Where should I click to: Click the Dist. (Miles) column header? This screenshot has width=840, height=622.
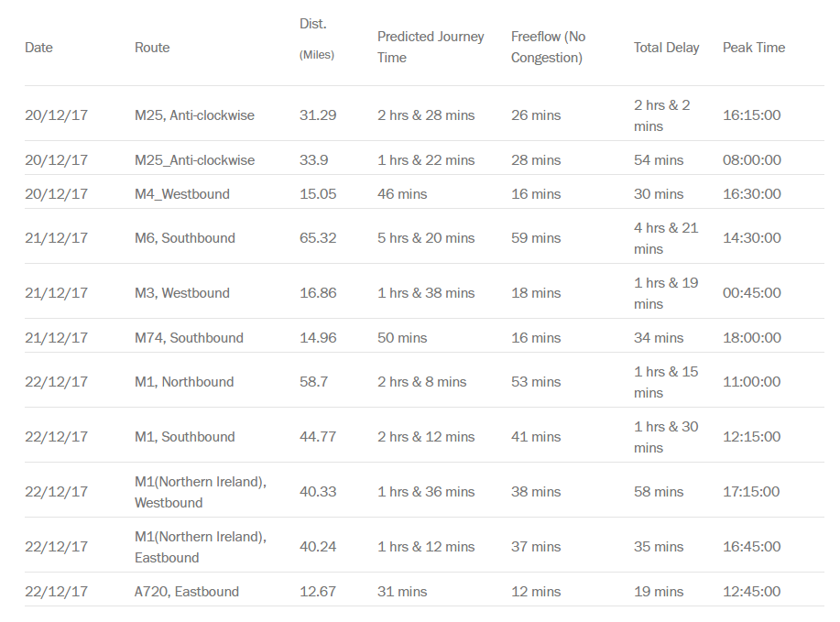pyautogui.click(x=317, y=39)
